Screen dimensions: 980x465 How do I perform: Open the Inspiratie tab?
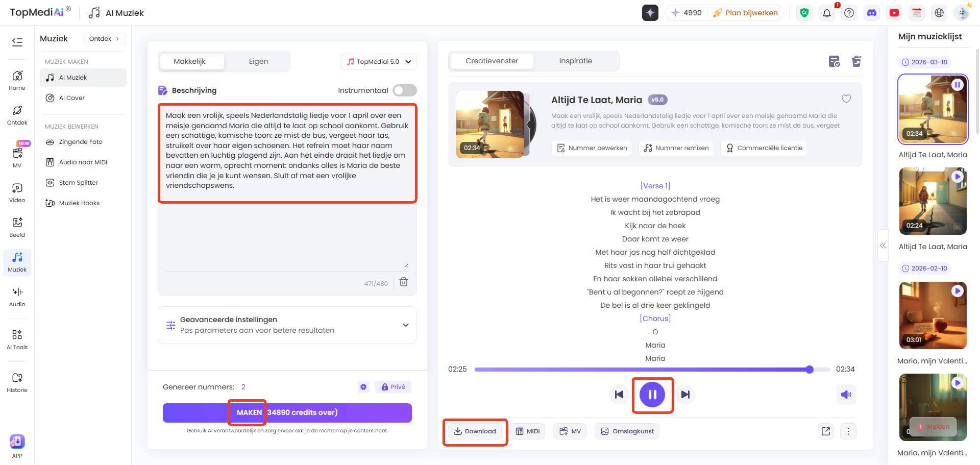point(575,60)
